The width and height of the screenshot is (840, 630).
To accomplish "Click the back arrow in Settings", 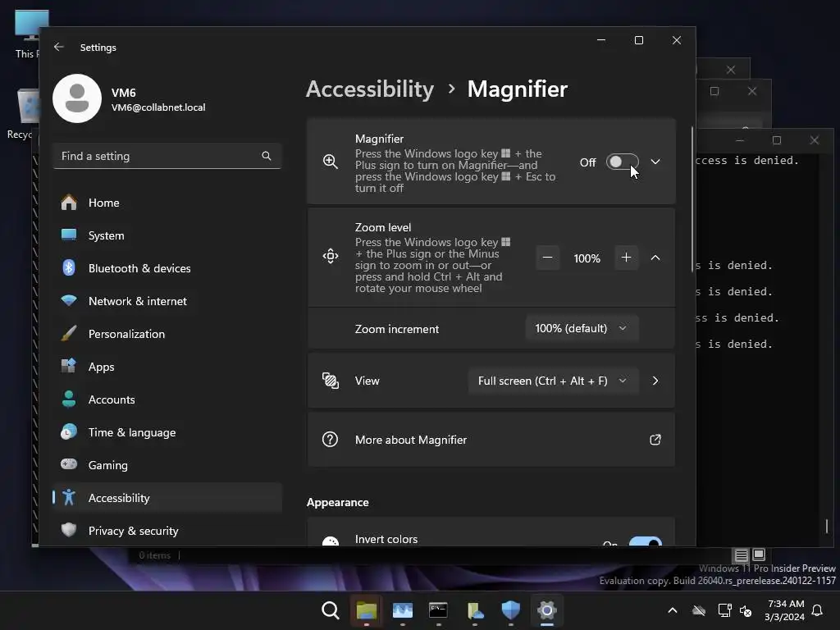I will (59, 47).
